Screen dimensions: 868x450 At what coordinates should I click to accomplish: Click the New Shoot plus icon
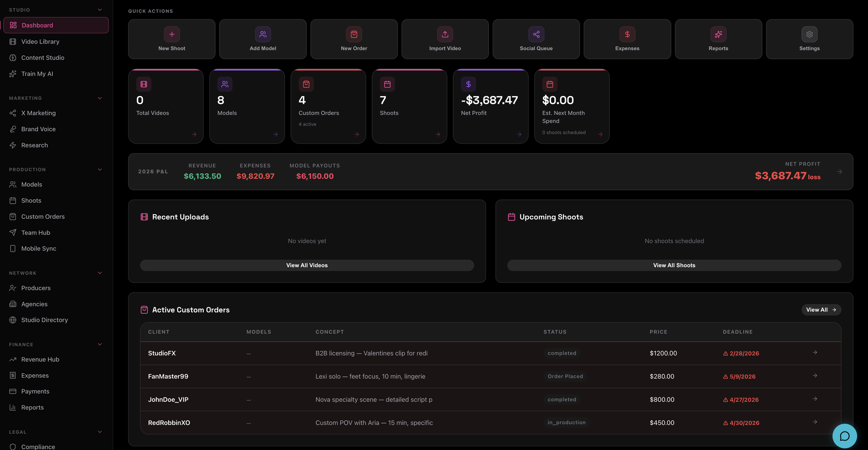[x=172, y=34]
